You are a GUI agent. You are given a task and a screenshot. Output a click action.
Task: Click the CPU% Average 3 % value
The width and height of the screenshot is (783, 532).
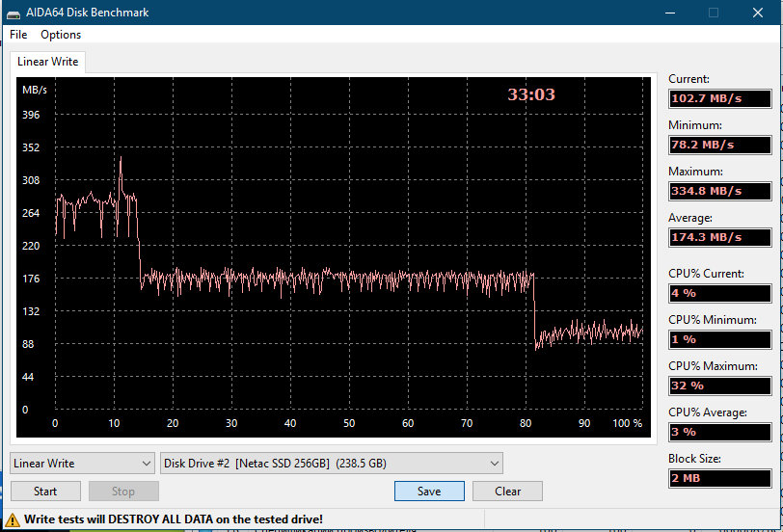pyautogui.click(x=720, y=432)
